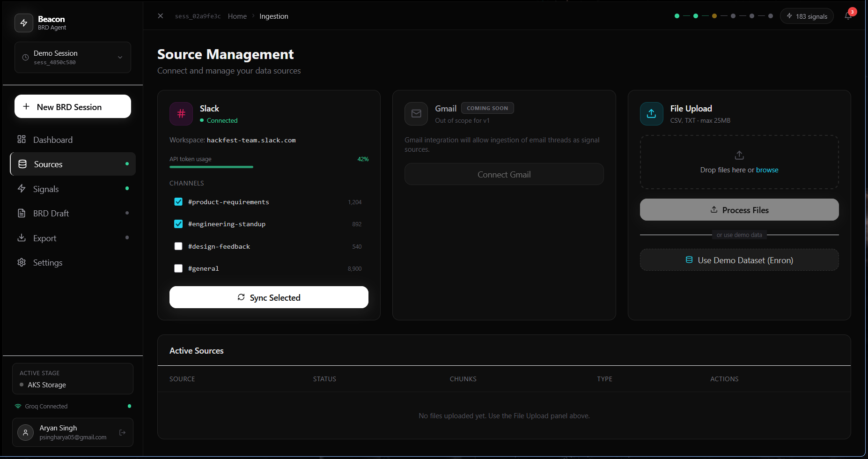Open the Aryan Singh user profile card
The width and height of the screenshot is (868, 459).
[66, 432]
